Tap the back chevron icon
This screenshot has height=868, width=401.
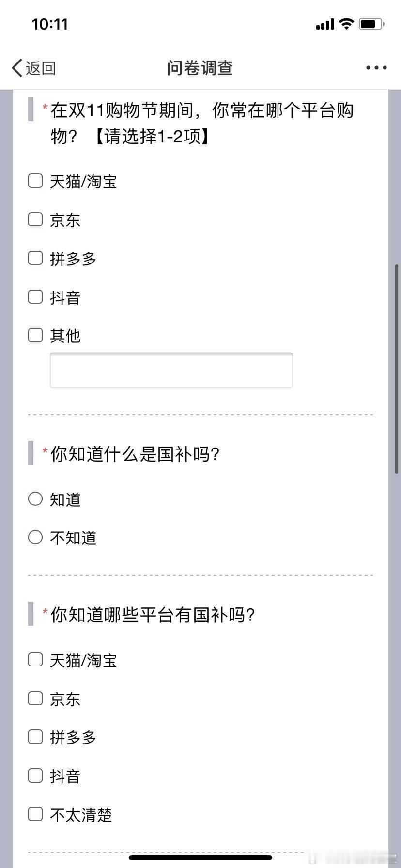[x=17, y=68]
